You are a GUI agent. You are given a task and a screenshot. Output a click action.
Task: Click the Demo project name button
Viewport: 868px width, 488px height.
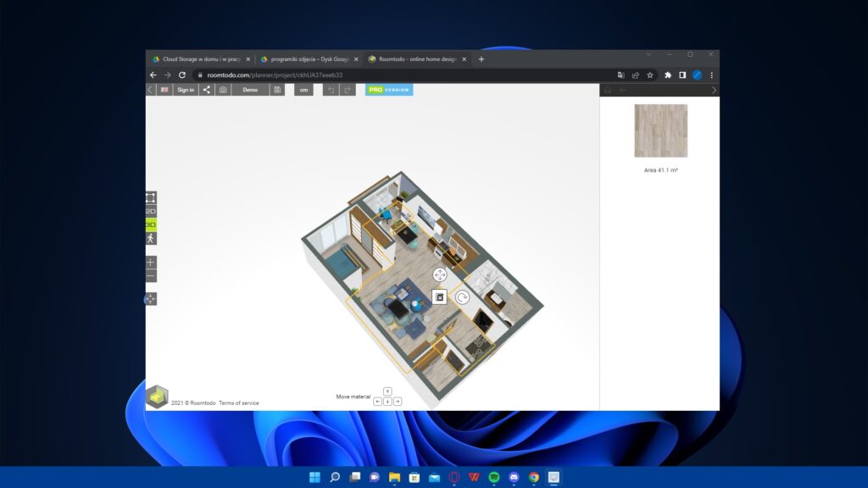[x=250, y=90]
